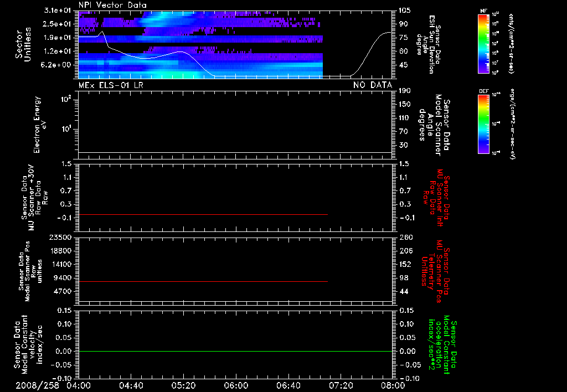Click the "3.1e+01" sector tick
Viewport: 567px width, 392px height.
point(58,11)
